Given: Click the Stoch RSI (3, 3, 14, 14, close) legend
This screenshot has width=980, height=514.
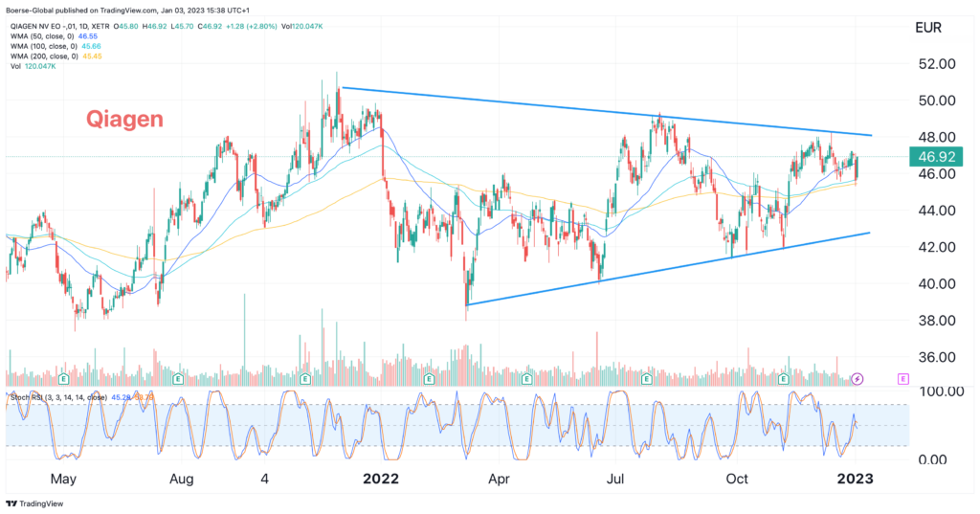Looking at the screenshot, I should [58, 397].
